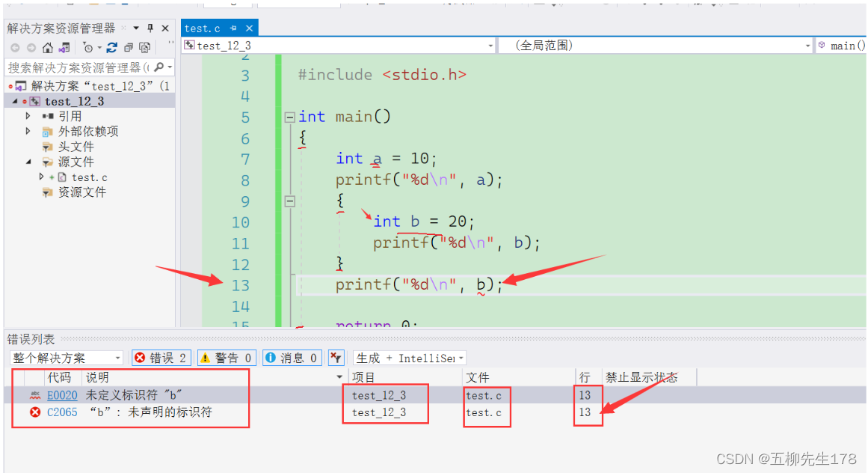Screen dimensions: 868x473
Task: Open the C2065 error code link
Action: [x=62, y=412]
